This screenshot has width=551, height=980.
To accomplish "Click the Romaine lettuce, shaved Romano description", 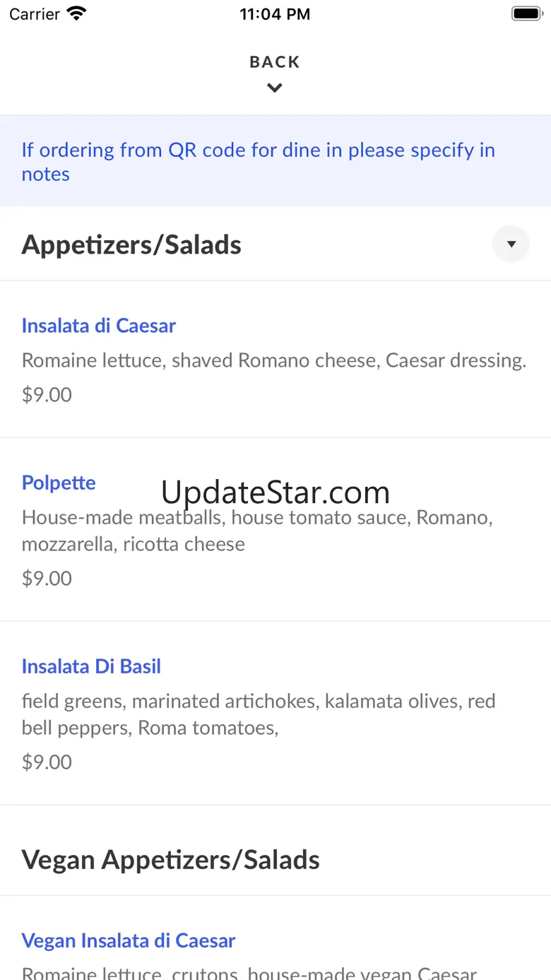I will [x=274, y=360].
